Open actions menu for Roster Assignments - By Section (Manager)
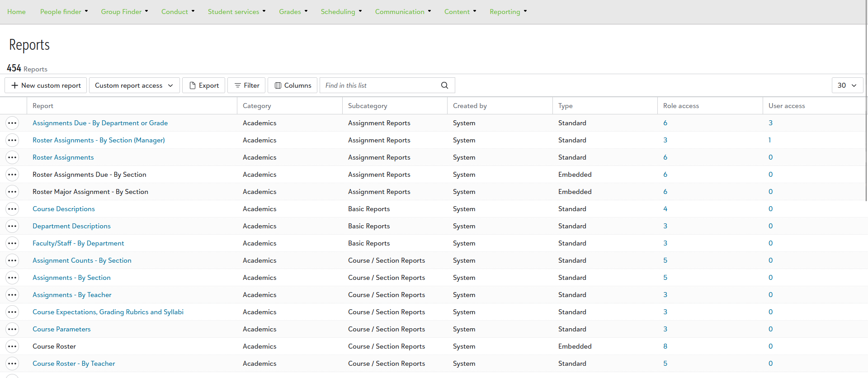 click(12, 140)
